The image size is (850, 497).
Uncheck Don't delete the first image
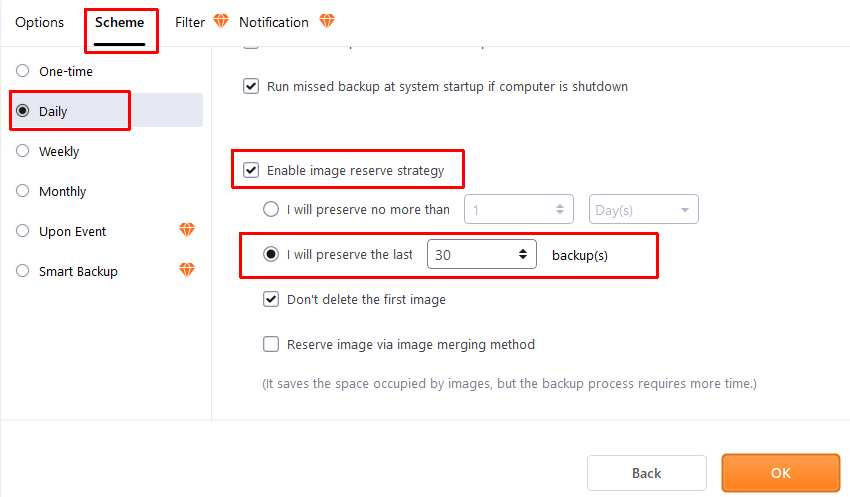[271, 299]
